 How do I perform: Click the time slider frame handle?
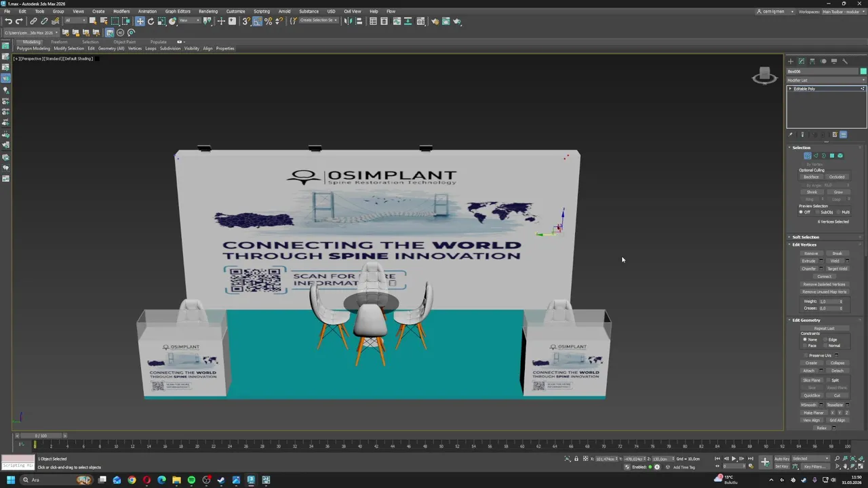pyautogui.click(x=41, y=436)
